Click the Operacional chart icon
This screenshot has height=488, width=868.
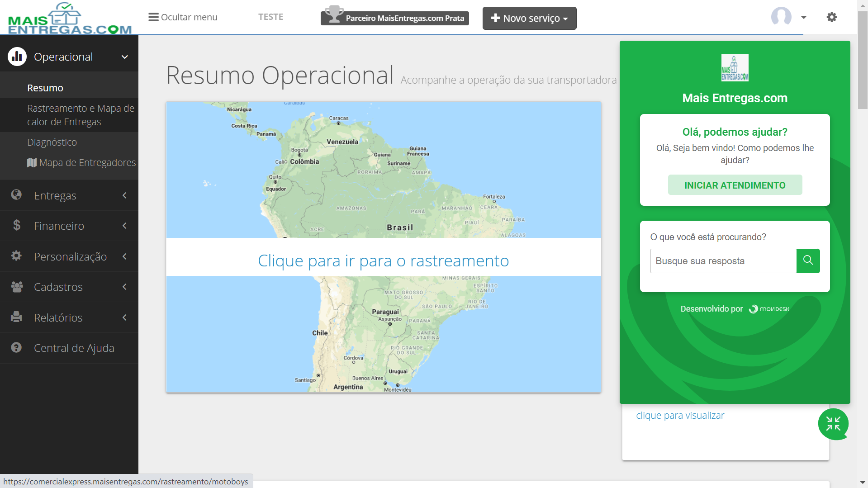pyautogui.click(x=17, y=57)
